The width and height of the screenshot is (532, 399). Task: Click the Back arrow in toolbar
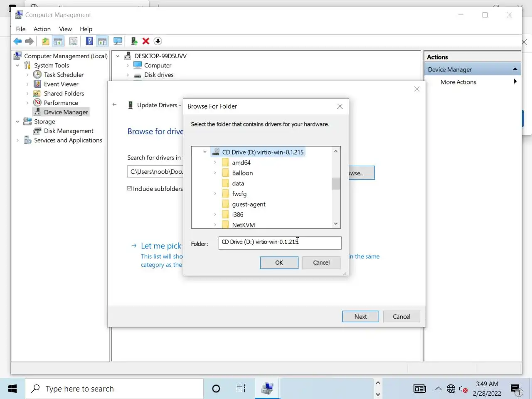coord(17,41)
